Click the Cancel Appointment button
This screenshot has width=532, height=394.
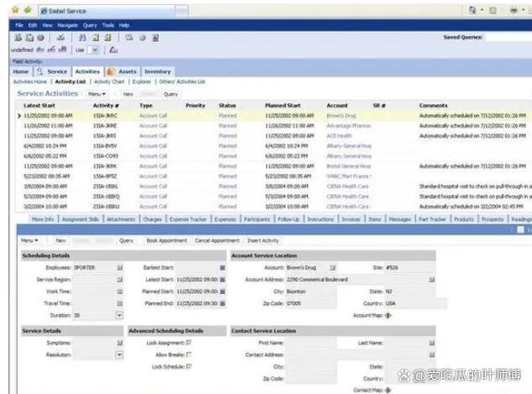coord(217,240)
